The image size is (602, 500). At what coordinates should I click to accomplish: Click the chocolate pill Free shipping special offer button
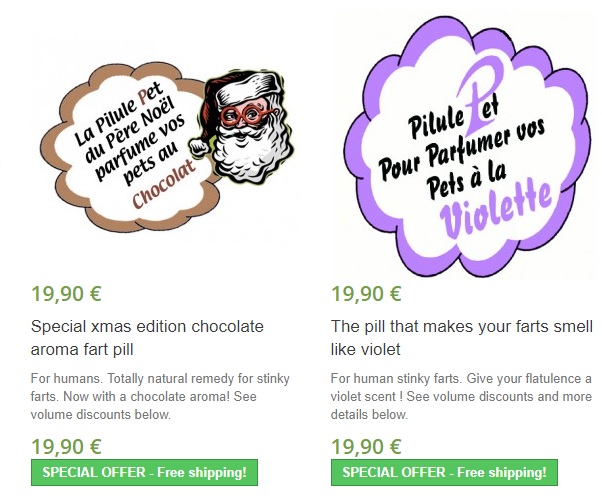coord(144,472)
